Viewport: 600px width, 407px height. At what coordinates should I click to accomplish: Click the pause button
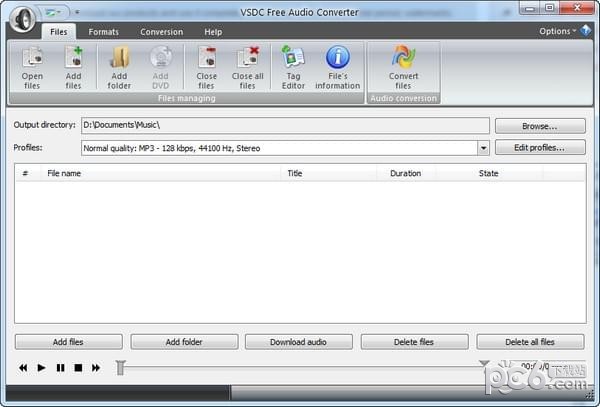point(60,368)
